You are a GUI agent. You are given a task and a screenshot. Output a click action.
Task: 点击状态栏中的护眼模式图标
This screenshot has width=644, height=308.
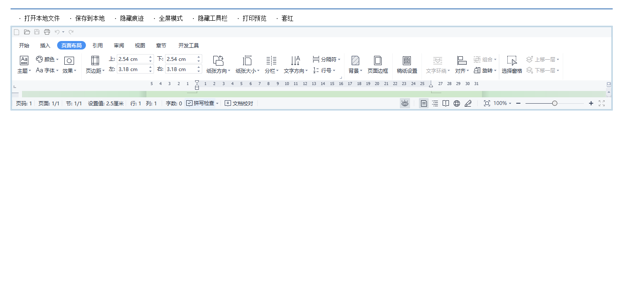(x=405, y=103)
